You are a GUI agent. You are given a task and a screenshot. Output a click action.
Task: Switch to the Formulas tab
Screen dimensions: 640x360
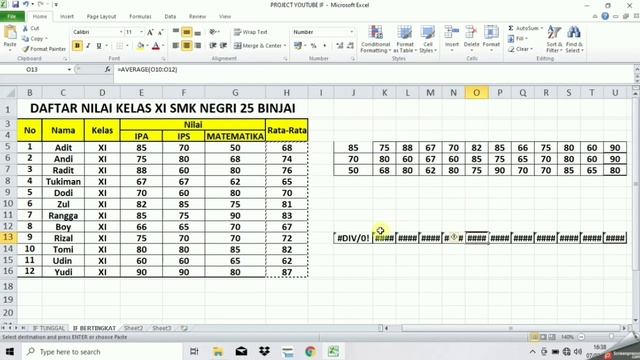[x=140, y=16]
